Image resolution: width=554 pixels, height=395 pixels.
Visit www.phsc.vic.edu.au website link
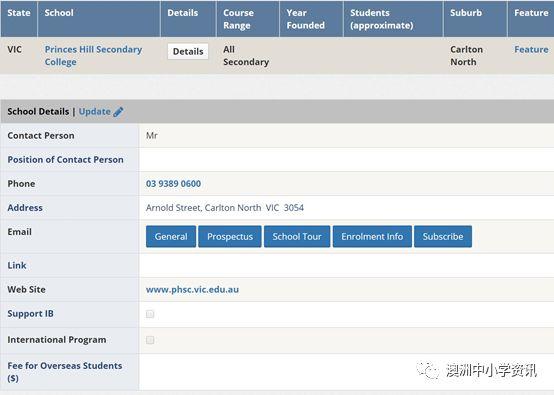[x=192, y=289]
